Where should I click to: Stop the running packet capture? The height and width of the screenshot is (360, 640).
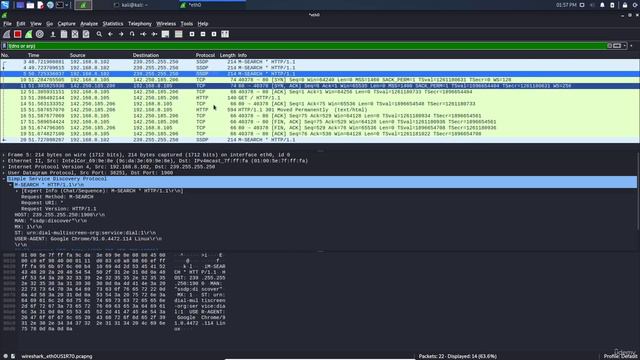click(18, 34)
